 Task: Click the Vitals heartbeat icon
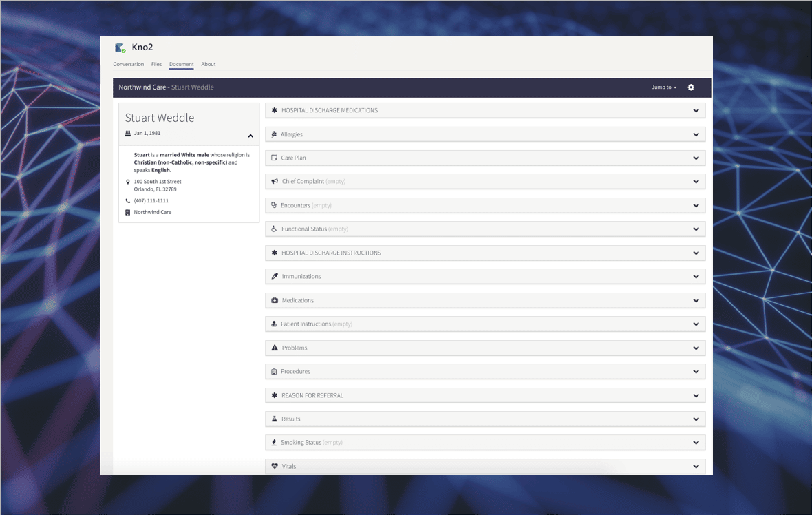coord(274,466)
